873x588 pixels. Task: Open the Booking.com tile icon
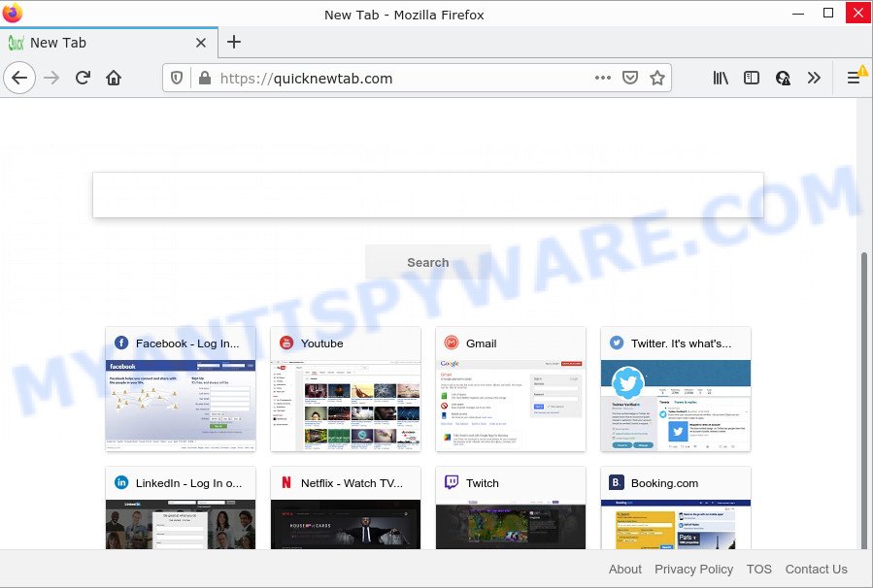[x=617, y=482]
